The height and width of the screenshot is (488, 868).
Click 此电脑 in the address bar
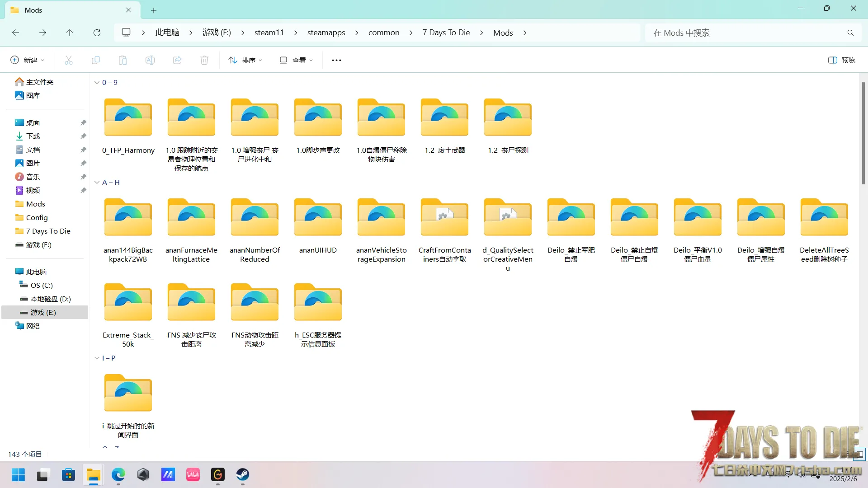[x=167, y=33]
